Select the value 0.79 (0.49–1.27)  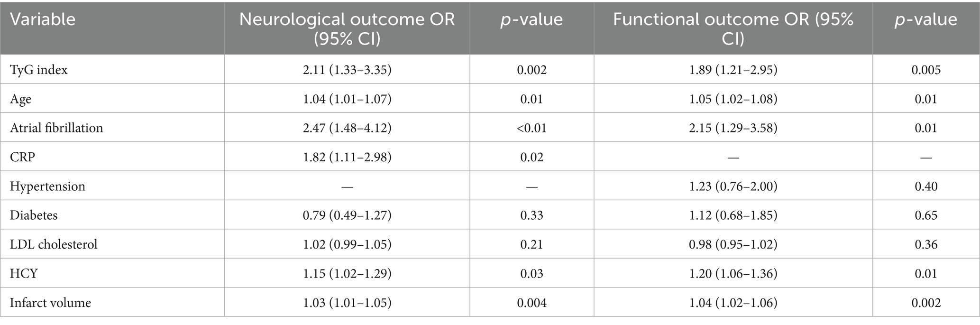pyautogui.click(x=347, y=215)
